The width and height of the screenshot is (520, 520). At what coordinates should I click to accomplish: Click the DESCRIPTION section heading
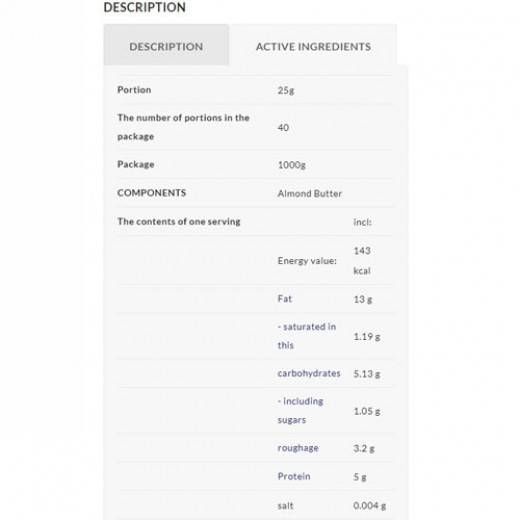(145, 7)
